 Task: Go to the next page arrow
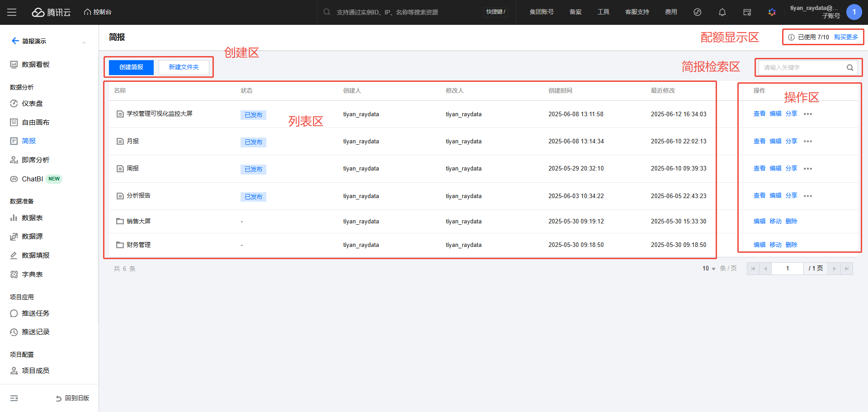[834, 269]
